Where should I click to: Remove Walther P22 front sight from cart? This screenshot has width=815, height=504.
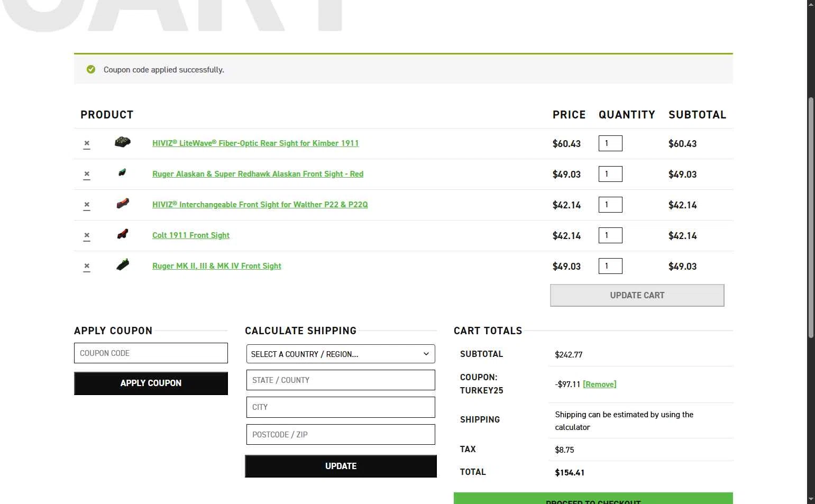[87, 205]
